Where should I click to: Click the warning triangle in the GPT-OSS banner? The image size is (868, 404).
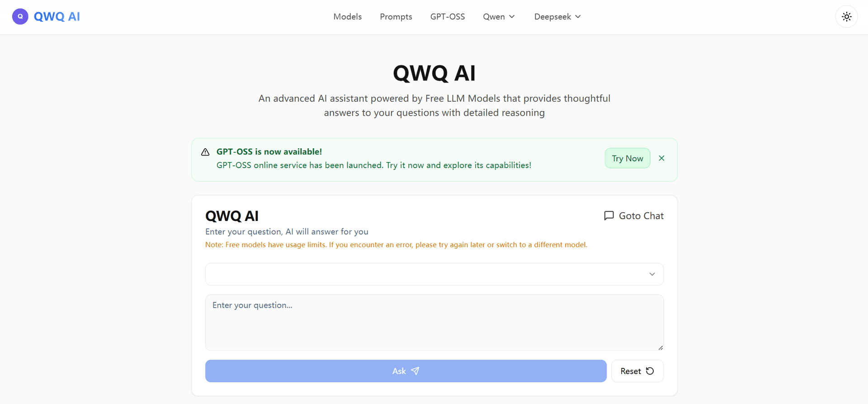[x=205, y=152]
